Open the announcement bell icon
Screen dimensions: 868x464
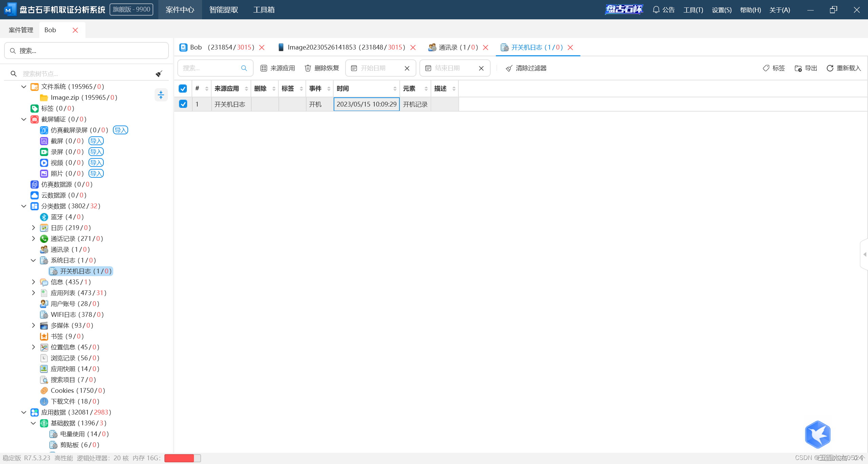[656, 10]
